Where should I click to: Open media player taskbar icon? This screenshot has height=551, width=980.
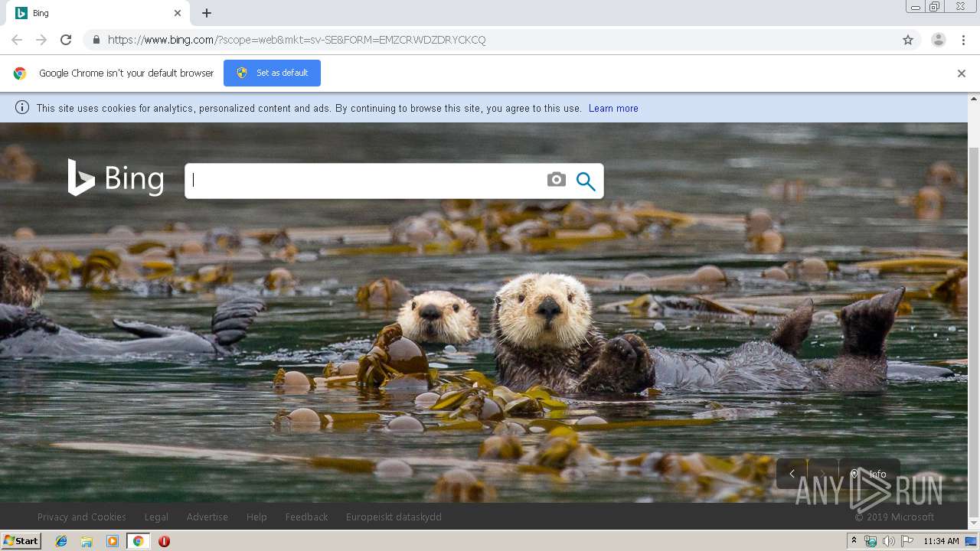click(113, 541)
